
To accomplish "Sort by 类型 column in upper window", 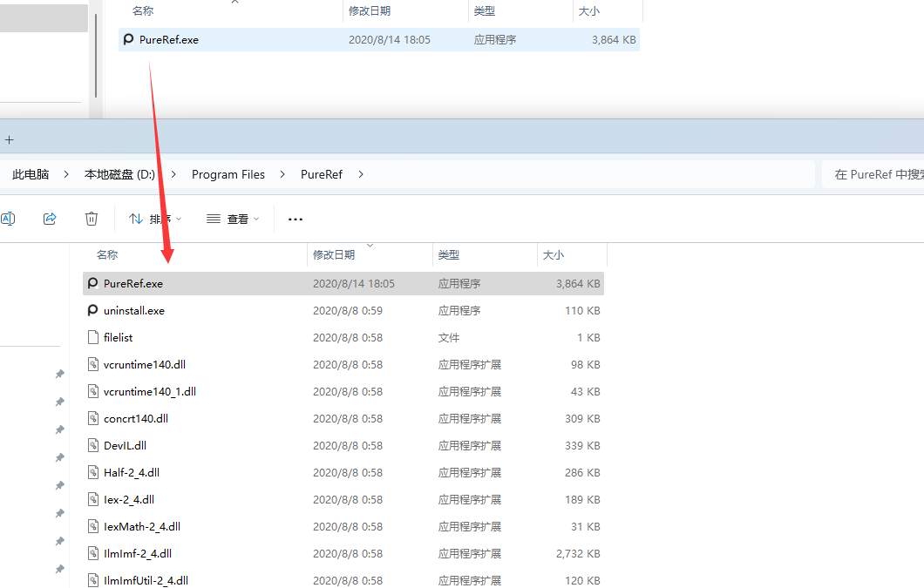I will point(485,11).
